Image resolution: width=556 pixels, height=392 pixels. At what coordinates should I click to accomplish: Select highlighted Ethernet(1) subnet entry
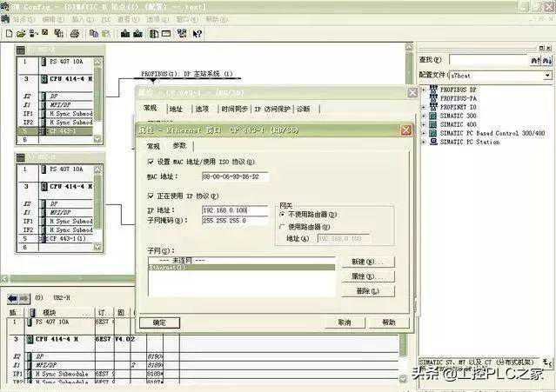pos(242,268)
